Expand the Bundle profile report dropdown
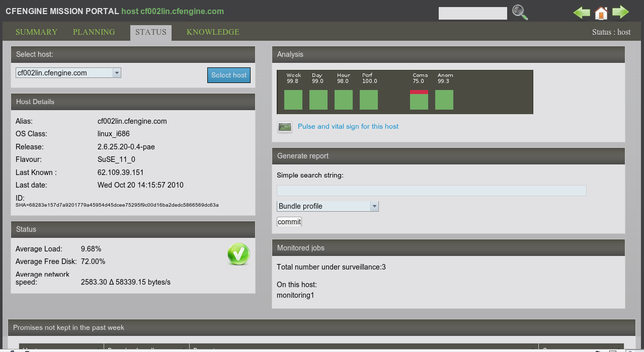The height and width of the screenshot is (352, 644). (x=328, y=206)
